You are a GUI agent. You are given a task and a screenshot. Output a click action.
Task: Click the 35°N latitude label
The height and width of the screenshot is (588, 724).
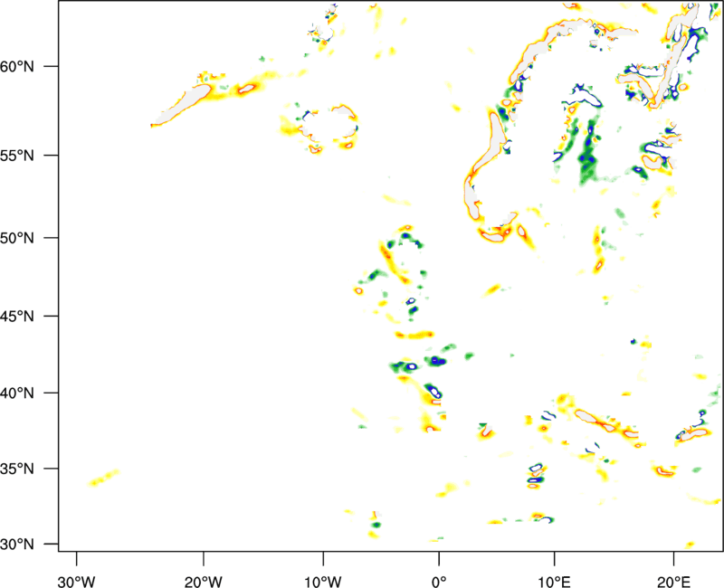point(17,469)
